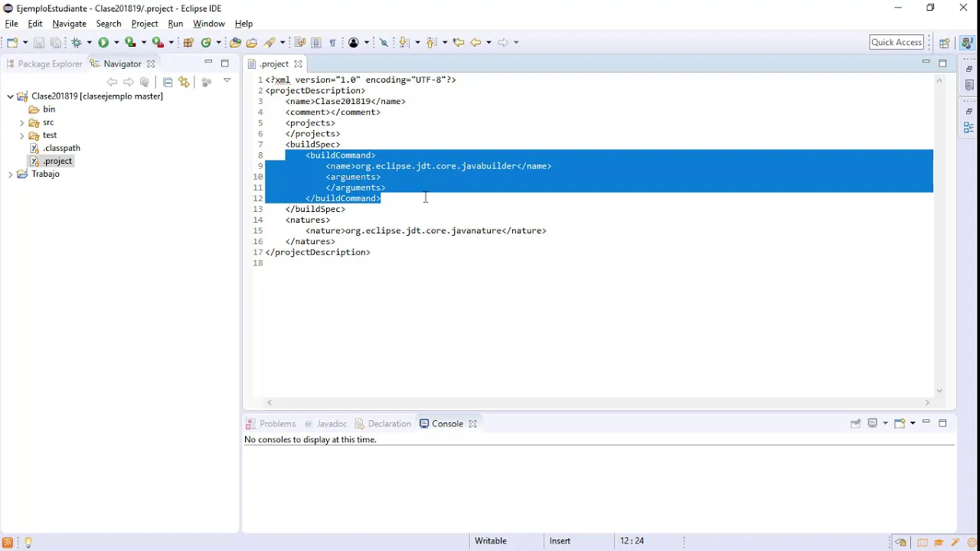Viewport: 980px width, 551px height.
Task: Open the Navigator View Menu triangle
Action: (x=227, y=81)
